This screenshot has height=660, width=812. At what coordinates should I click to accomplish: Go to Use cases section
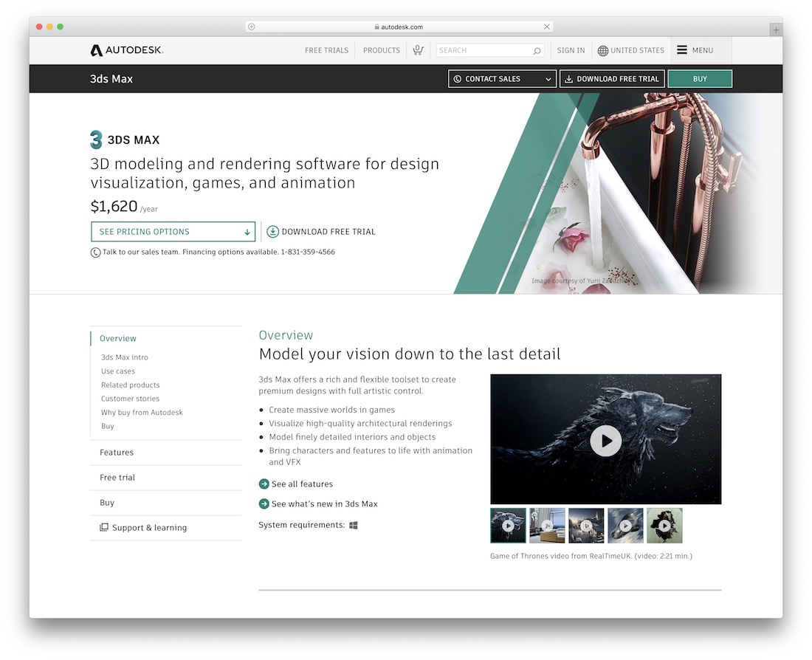pyautogui.click(x=118, y=371)
